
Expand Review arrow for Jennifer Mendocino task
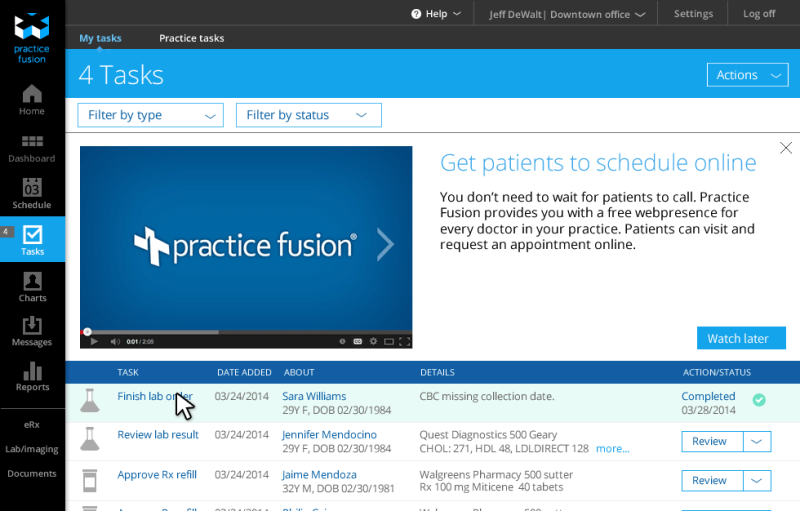[757, 442]
